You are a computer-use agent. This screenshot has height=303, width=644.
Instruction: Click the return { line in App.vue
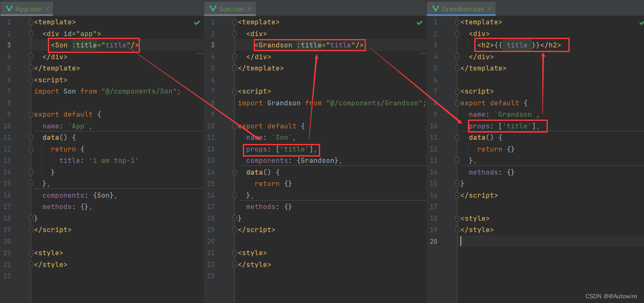(x=68, y=149)
